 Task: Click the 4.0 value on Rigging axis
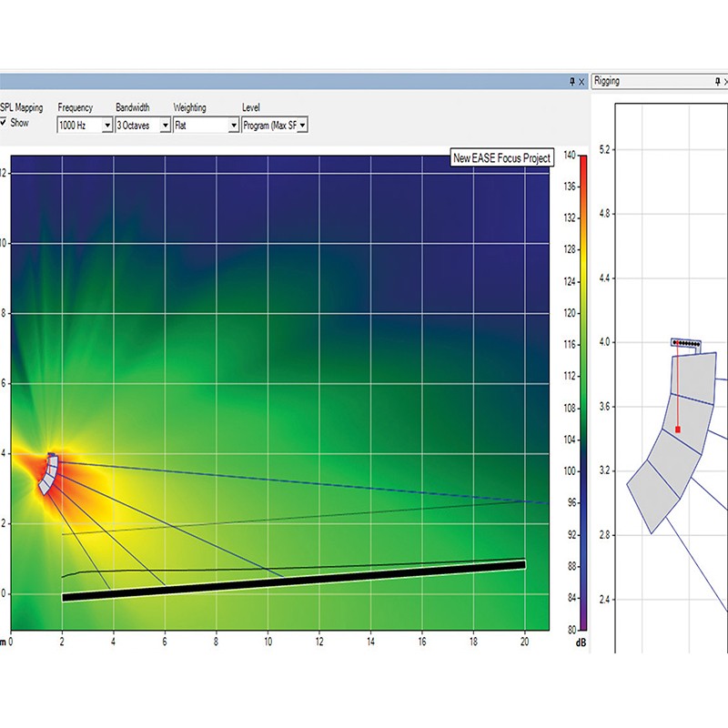[x=604, y=342]
